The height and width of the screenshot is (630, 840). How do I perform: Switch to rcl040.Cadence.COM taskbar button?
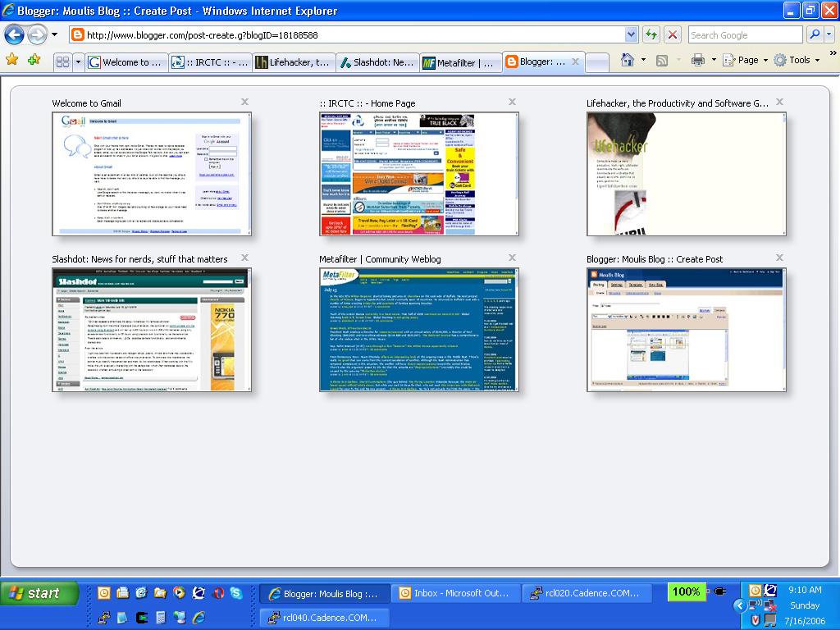tap(323, 618)
